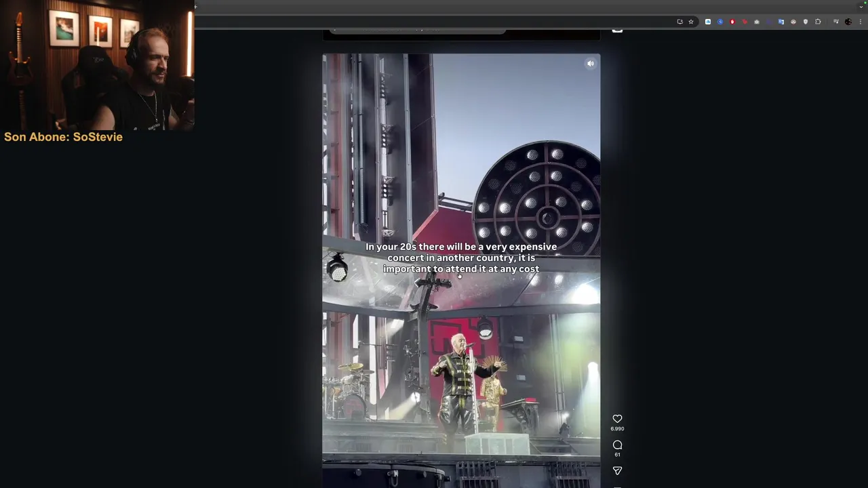Click the install app icon in the address bar
Viewport: 868px width, 488px height.
point(680,22)
